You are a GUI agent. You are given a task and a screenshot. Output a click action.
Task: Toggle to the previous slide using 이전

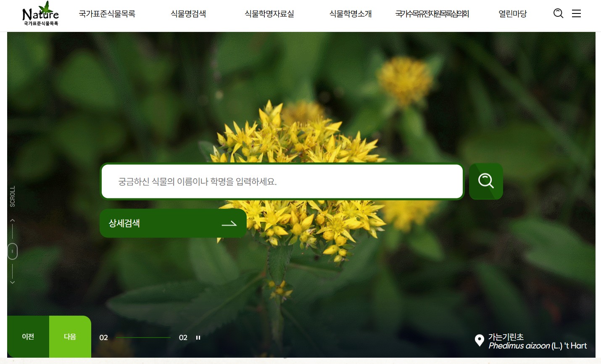pos(28,336)
